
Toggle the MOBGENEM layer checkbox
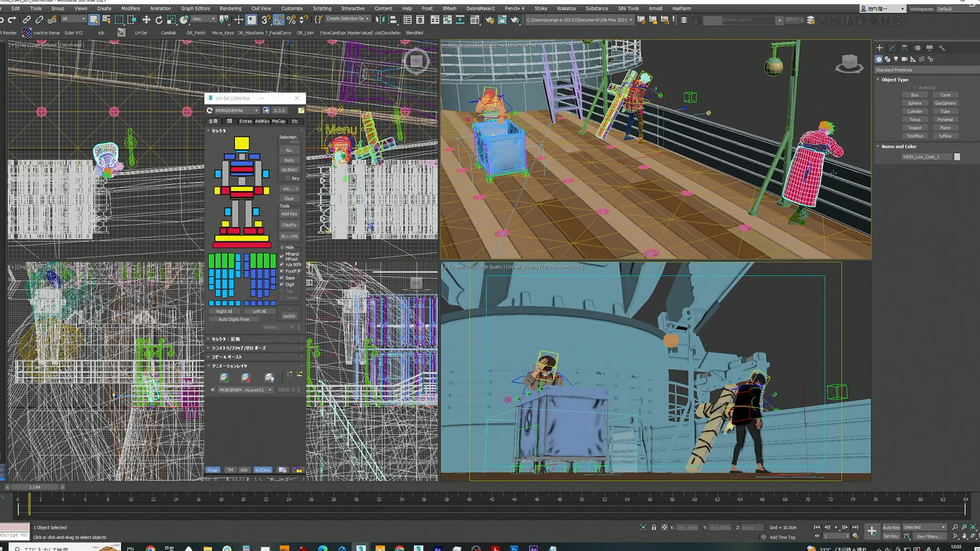(213, 390)
